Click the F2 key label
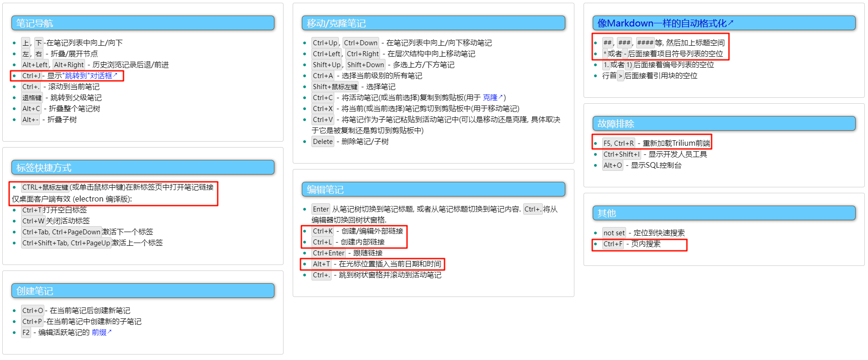The image size is (868, 360). (26, 333)
